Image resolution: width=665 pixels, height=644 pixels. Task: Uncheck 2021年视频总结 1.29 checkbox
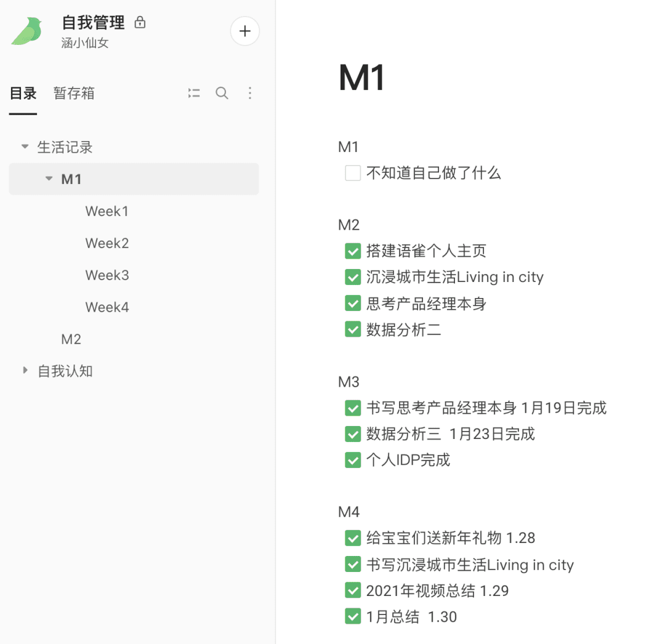pyautogui.click(x=353, y=590)
